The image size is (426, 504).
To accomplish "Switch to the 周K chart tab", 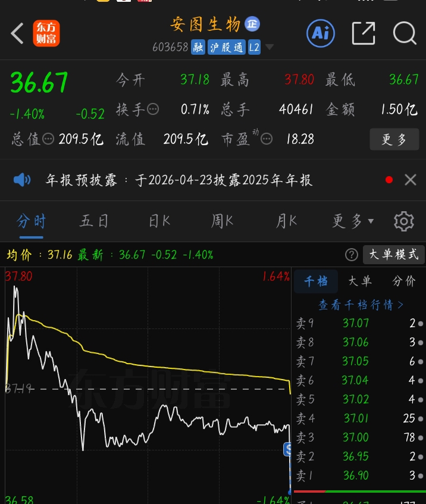I will [x=222, y=221].
